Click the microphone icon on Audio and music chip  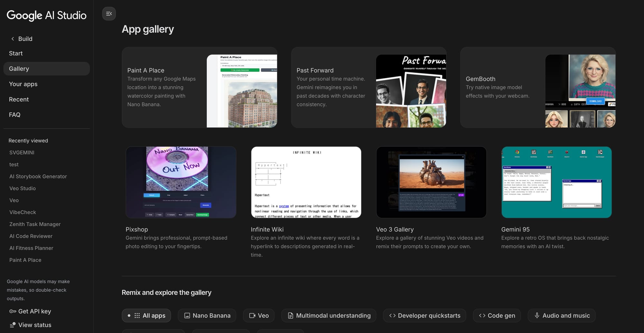[x=536, y=315]
